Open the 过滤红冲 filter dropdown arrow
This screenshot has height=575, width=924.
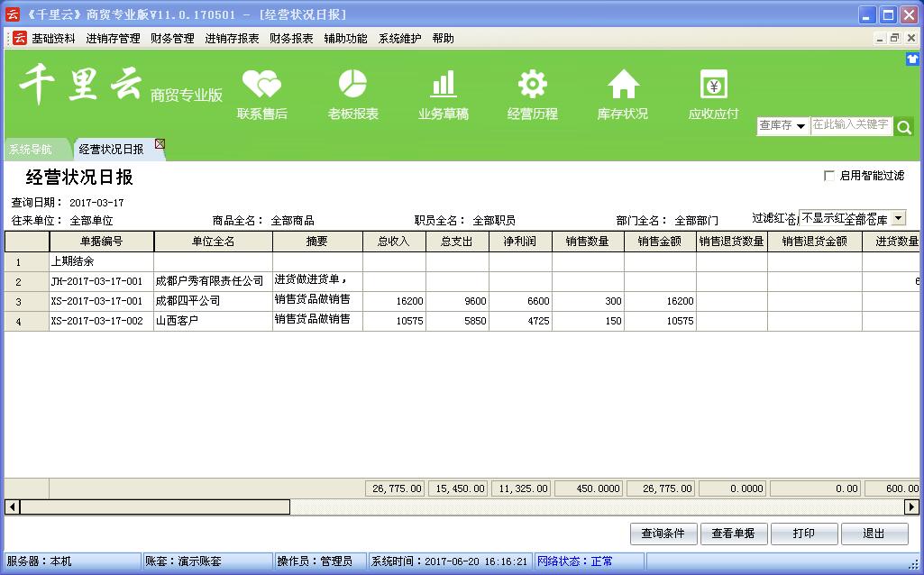898,218
